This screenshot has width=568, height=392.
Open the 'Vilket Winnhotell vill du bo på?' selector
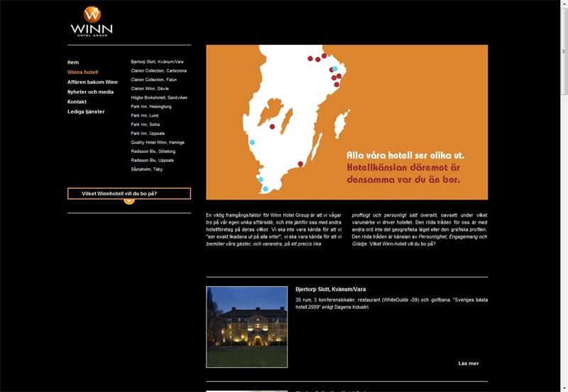point(129,193)
